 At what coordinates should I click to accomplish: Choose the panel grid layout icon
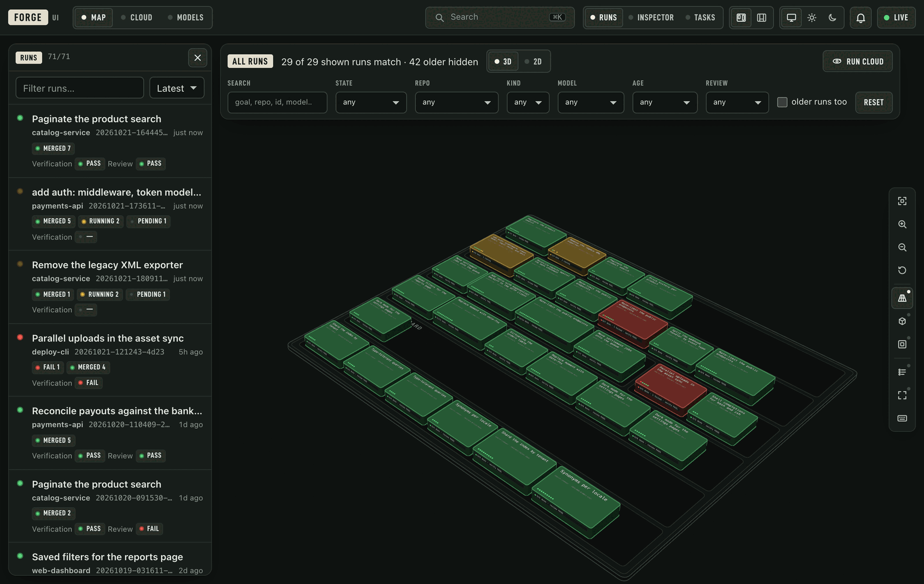point(762,18)
